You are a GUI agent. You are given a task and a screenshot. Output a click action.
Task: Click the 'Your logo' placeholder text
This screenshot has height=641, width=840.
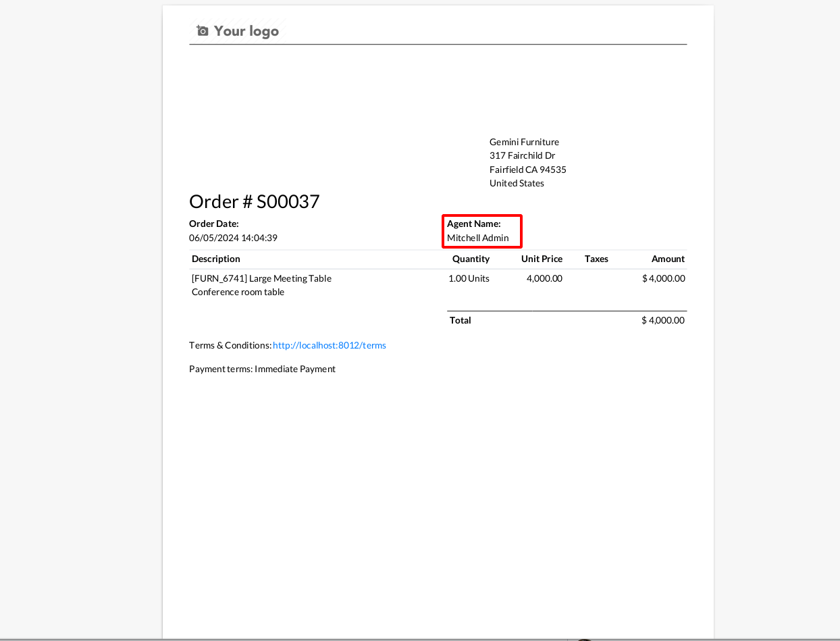coord(246,31)
